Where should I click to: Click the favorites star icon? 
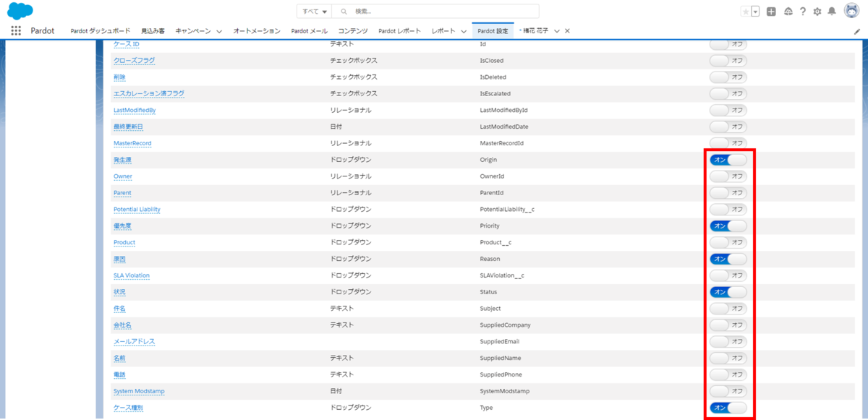746,12
